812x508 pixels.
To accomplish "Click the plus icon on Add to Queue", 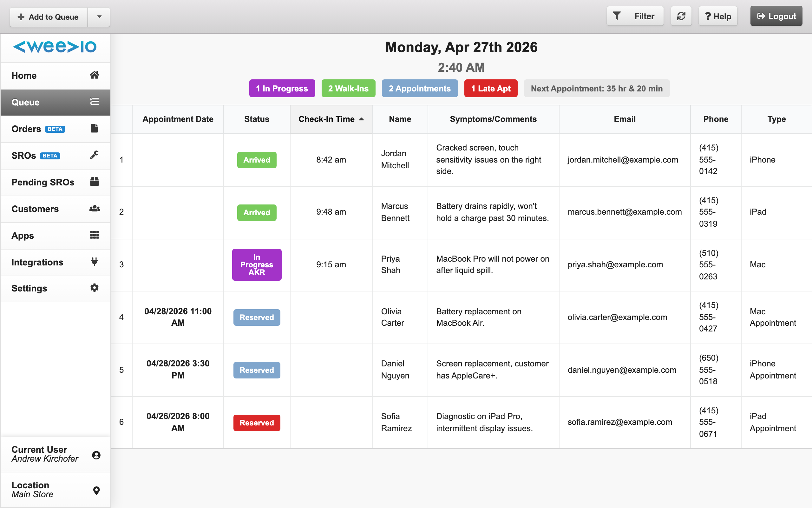I will coord(21,17).
